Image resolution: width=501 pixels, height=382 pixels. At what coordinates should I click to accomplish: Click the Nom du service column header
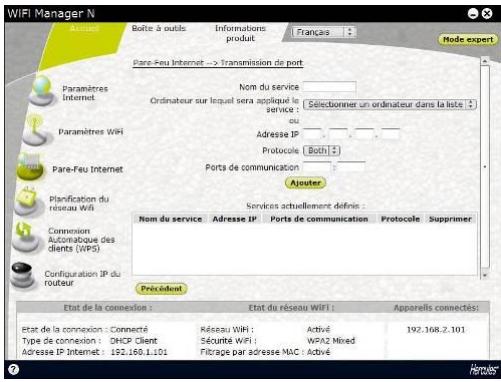tap(170, 219)
